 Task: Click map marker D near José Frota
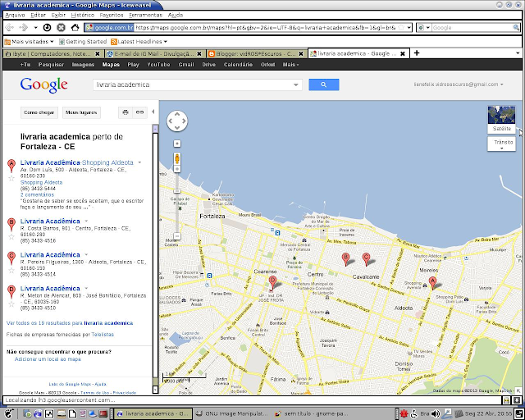pos(272,283)
